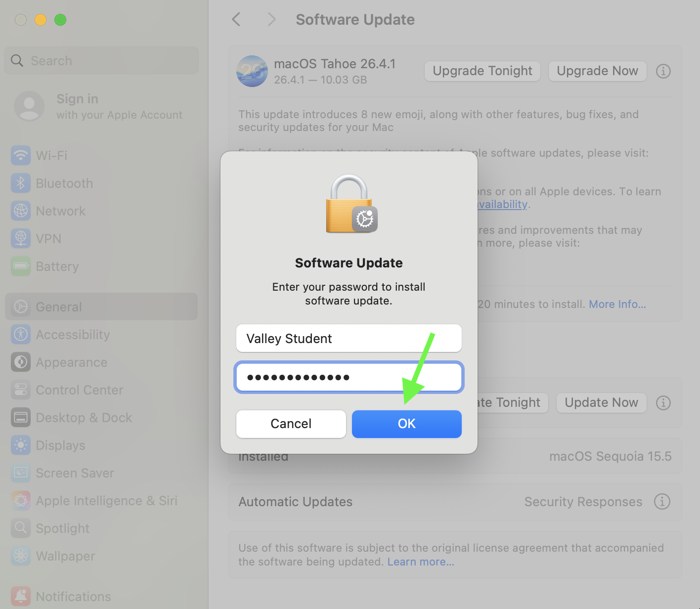The width and height of the screenshot is (700, 609).
Task: Click the Upgrade Tonight button
Action: point(482,71)
